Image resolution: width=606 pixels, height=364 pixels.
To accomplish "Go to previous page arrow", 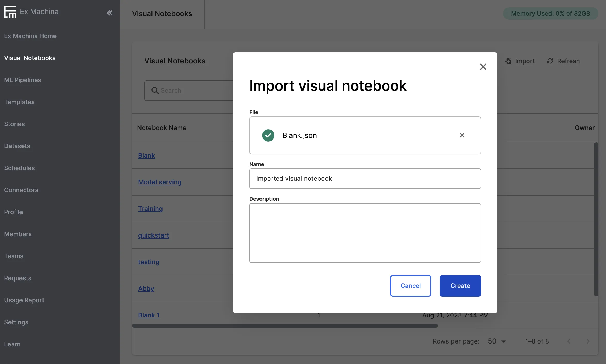I will [x=569, y=341].
